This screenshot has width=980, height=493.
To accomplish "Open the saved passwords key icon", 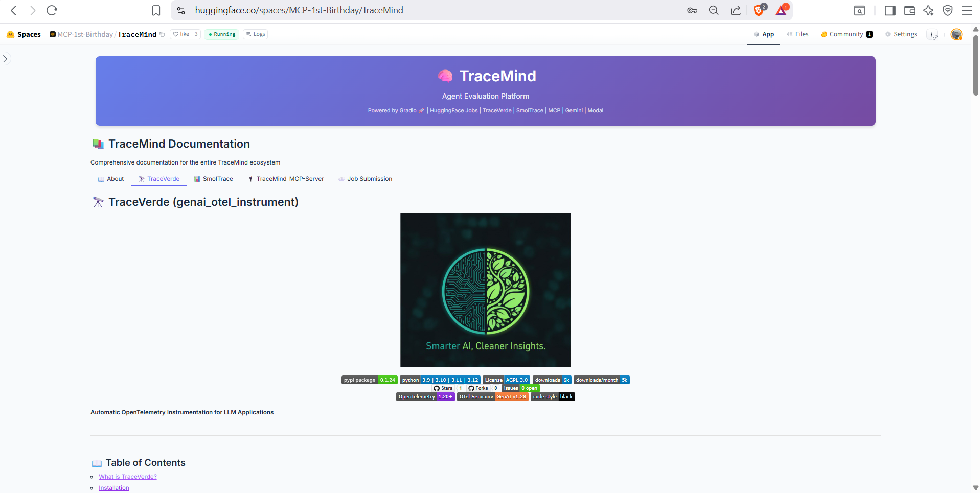I will (692, 10).
